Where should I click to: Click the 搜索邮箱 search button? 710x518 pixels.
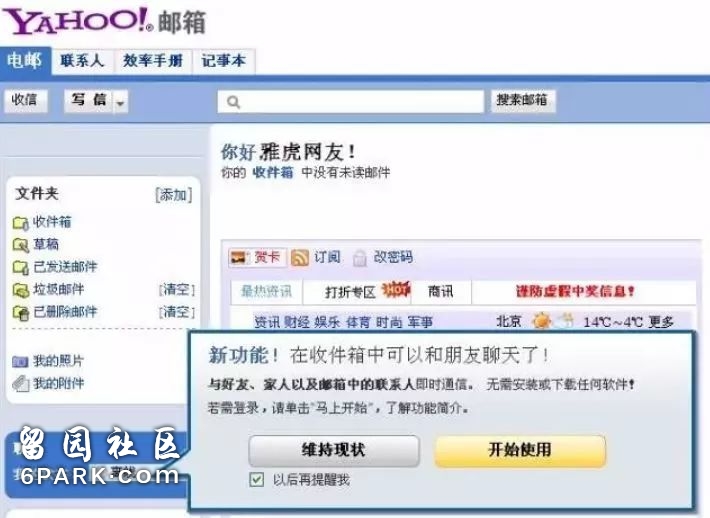point(522,101)
